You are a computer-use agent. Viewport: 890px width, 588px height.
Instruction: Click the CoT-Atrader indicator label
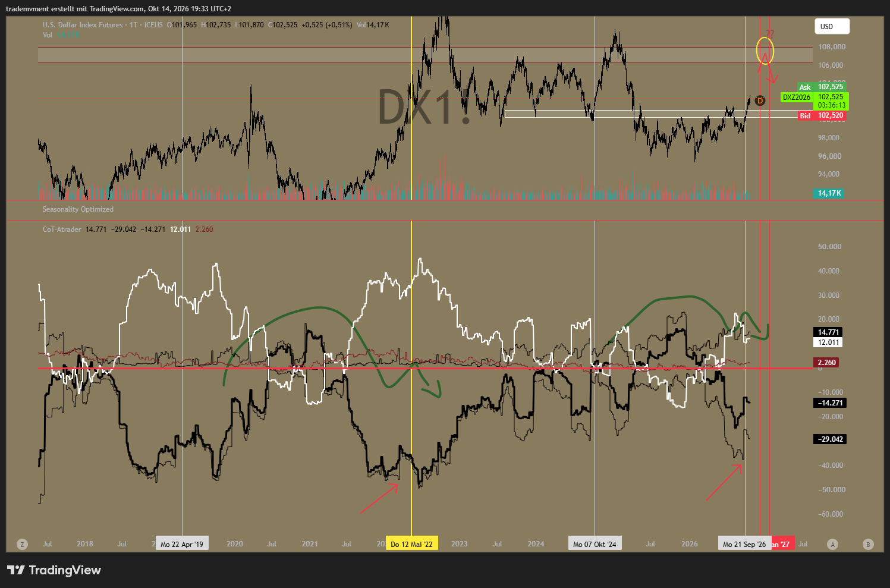62,229
